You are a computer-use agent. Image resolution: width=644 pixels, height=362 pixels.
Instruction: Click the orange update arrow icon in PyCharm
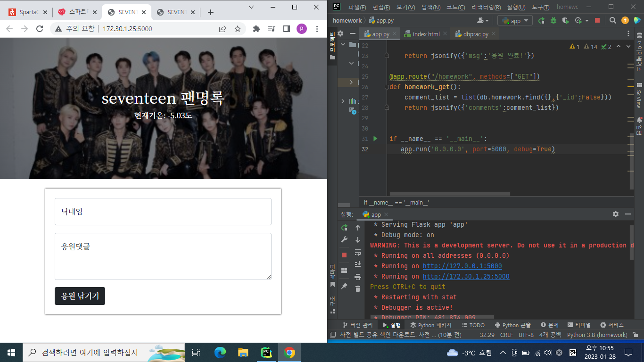(625, 20)
